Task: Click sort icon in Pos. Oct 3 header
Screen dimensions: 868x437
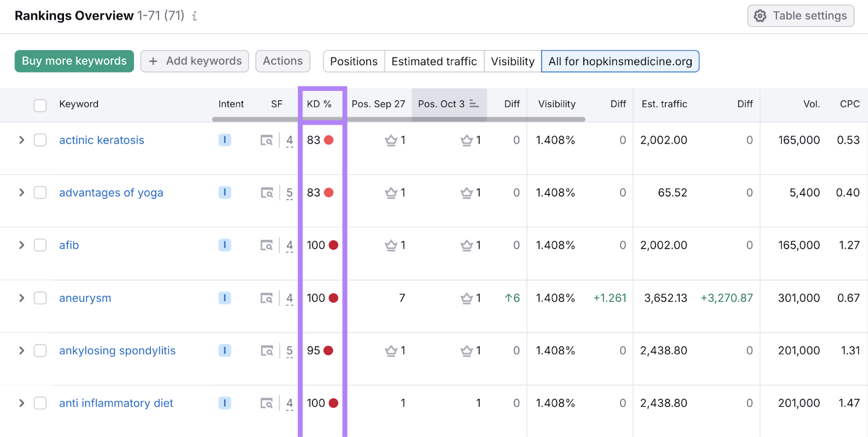Action: point(474,104)
